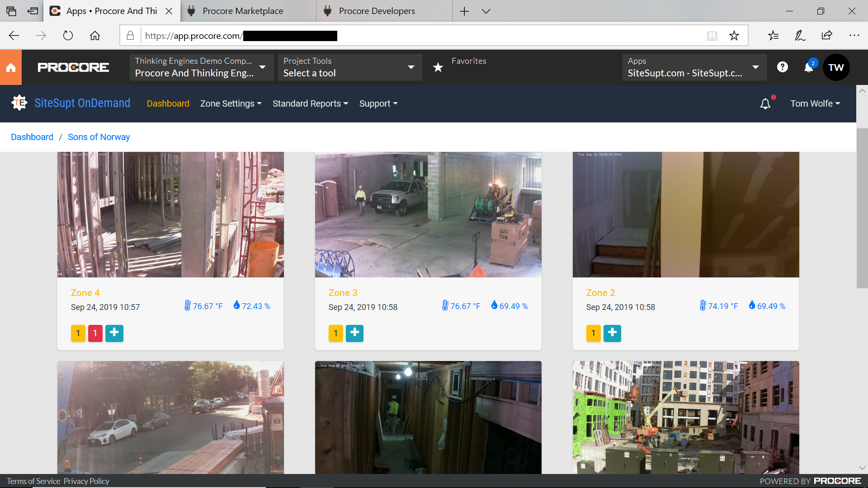Open Zone 4 camera image

[x=170, y=215]
